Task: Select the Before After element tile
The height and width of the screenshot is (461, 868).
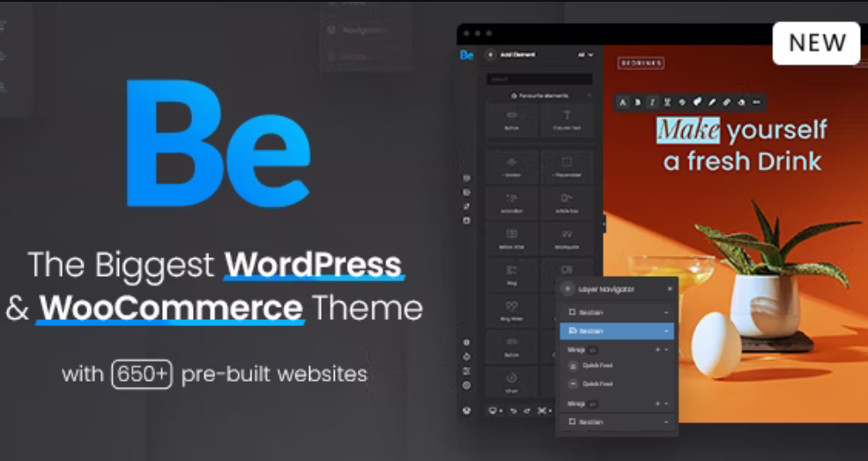Action: click(511, 239)
